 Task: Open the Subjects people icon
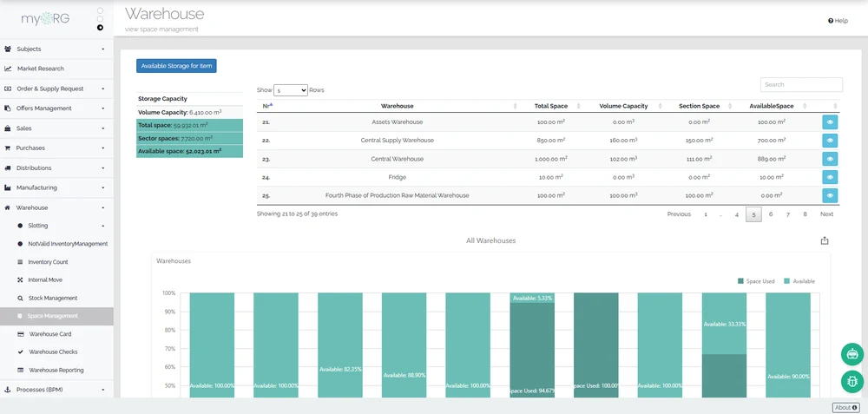(8, 49)
